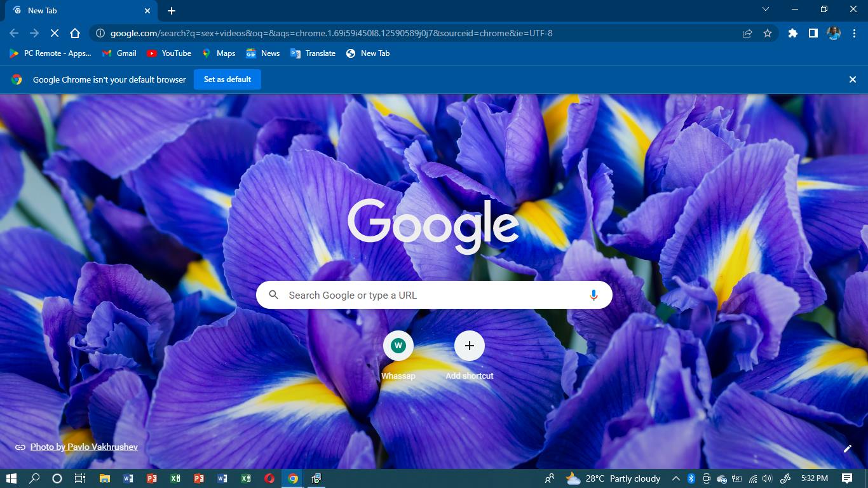
Task: Expand the tab search chevron
Action: (766, 10)
